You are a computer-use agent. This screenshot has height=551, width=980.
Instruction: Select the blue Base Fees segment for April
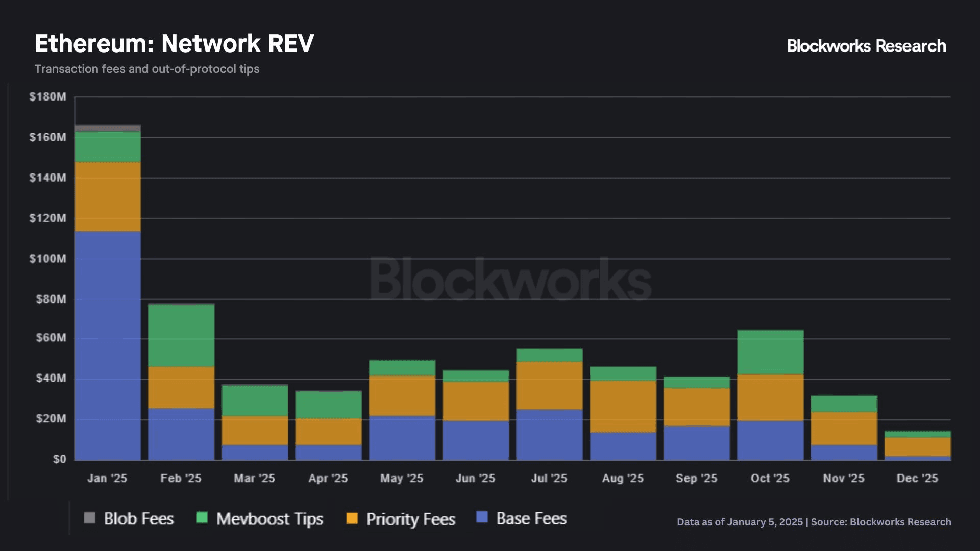click(329, 453)
